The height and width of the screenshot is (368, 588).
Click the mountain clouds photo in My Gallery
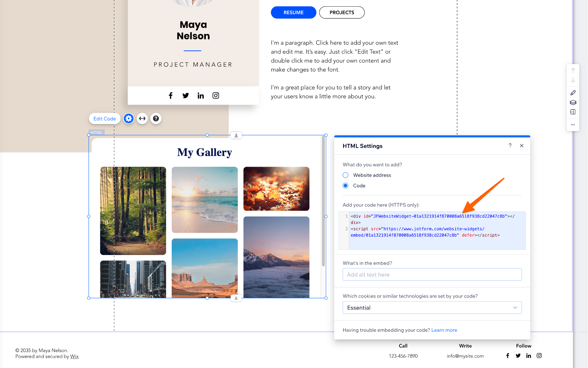click(276, 257)
